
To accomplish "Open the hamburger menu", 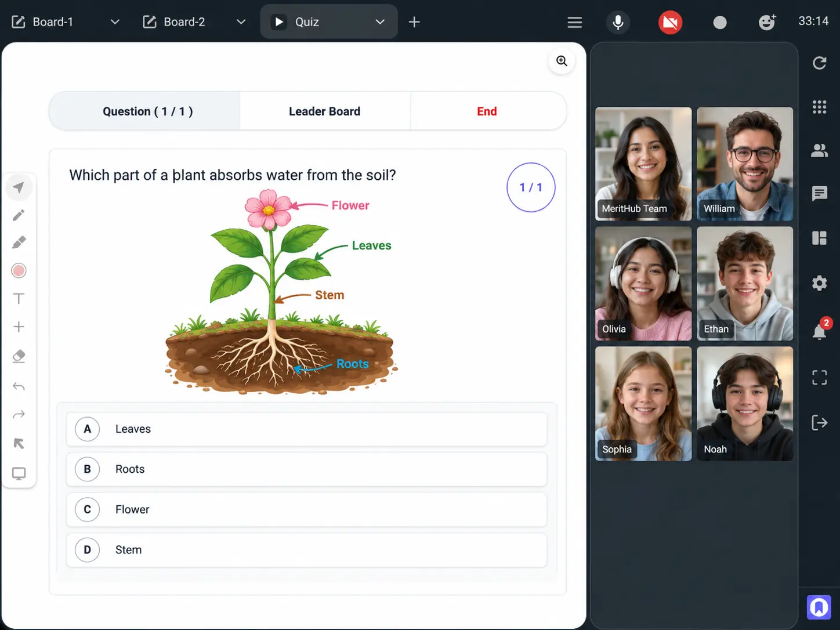I will [x=575, y=22].
